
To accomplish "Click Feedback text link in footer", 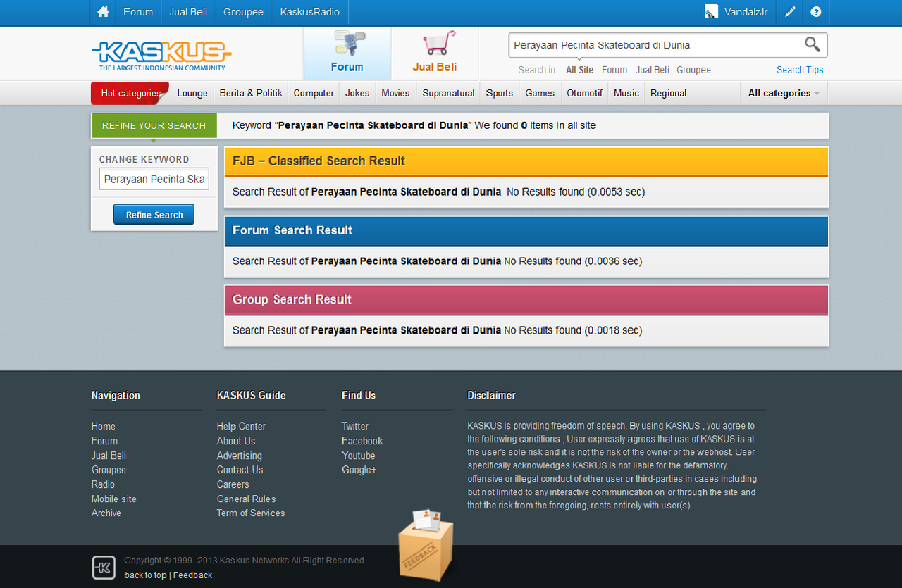I will [x=192, y=575].
